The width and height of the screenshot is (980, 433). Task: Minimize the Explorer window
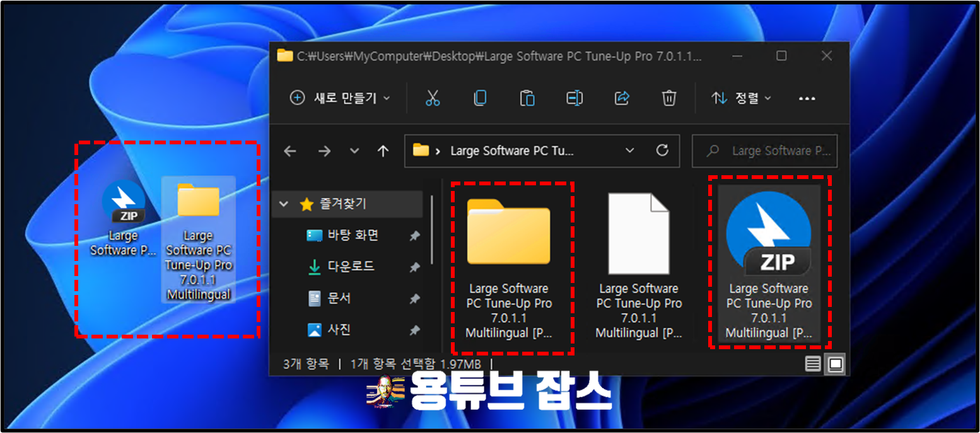[737, 55]
